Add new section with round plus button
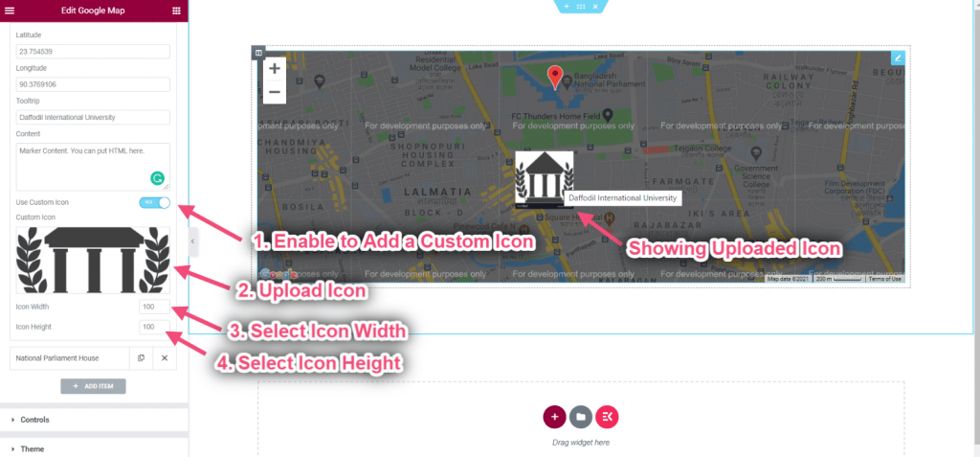This screenshot has height=457, width=980. pyautogui.click(x=554, y=417)
